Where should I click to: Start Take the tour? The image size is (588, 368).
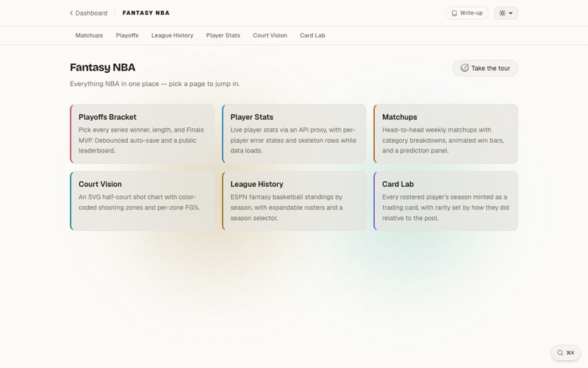click(x=485, y=68)
